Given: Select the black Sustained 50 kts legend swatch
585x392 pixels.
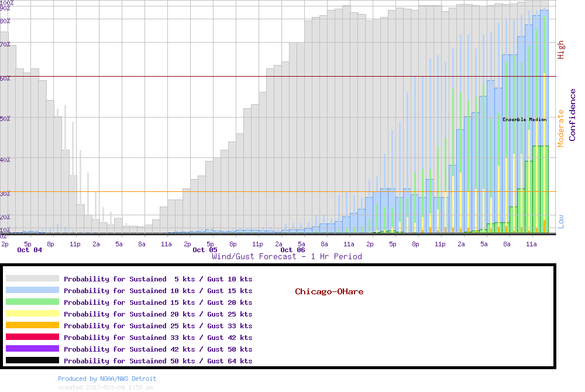Looking at the screenshot, I should 32,360.
